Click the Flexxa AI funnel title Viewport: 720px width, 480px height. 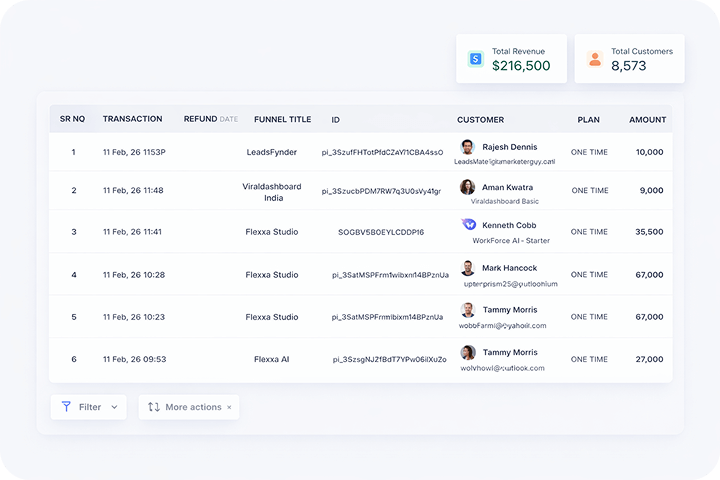pyautogui.click(x=271, y=359)
